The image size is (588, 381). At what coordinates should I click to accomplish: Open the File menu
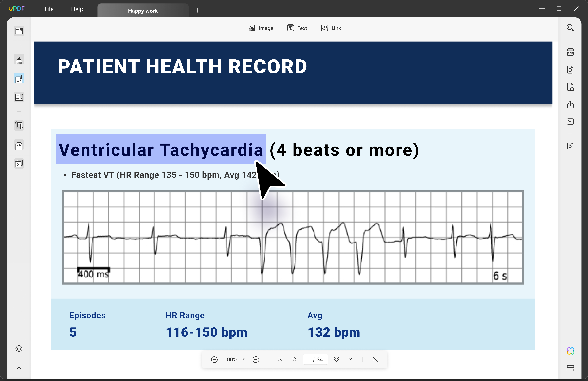coord(49,9)
